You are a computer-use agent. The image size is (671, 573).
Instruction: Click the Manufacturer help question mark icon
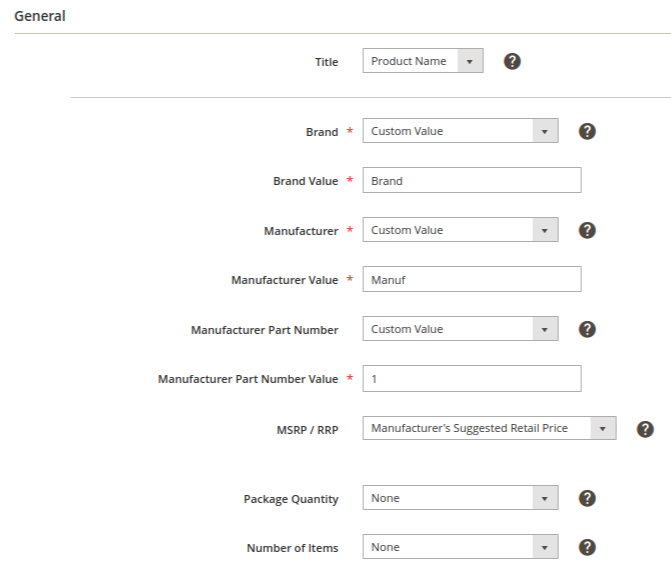[x=588, y=230]
